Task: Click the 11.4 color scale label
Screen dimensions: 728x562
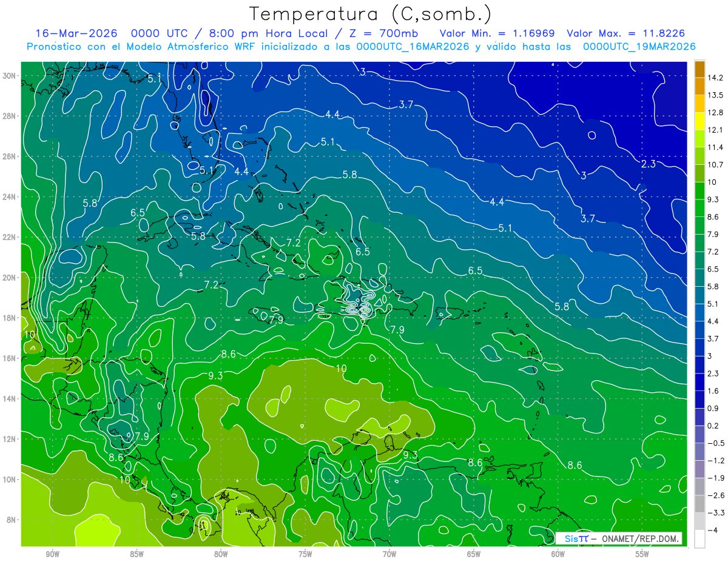Action: (x=716, y=147)
